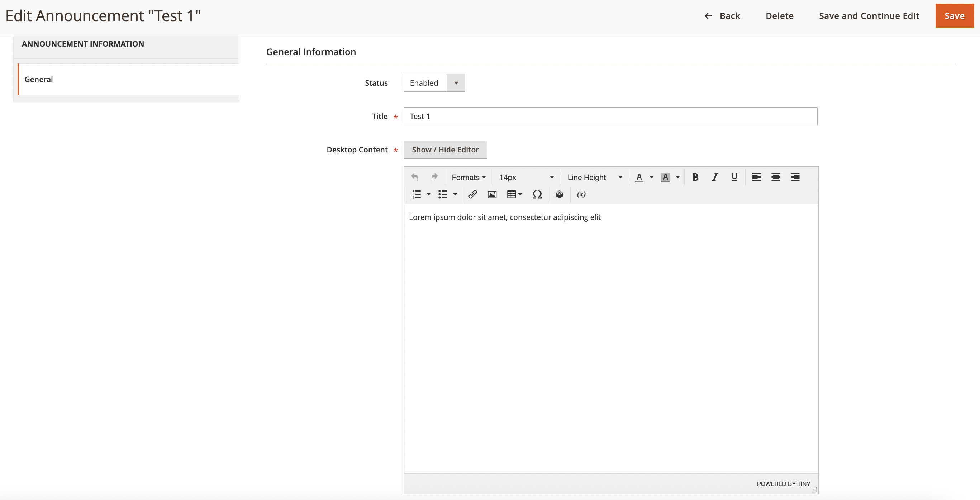Align text left
Viewport: 980px width, 500px height.
point(756,177)
